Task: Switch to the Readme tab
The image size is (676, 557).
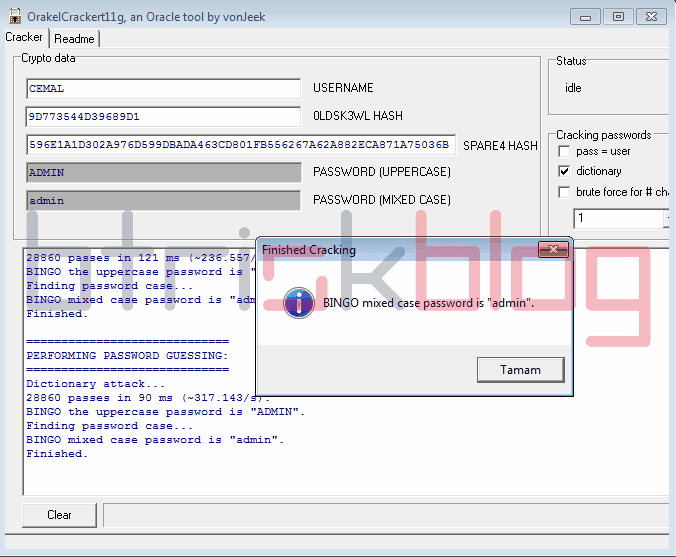Action: (x=74, y=39)
